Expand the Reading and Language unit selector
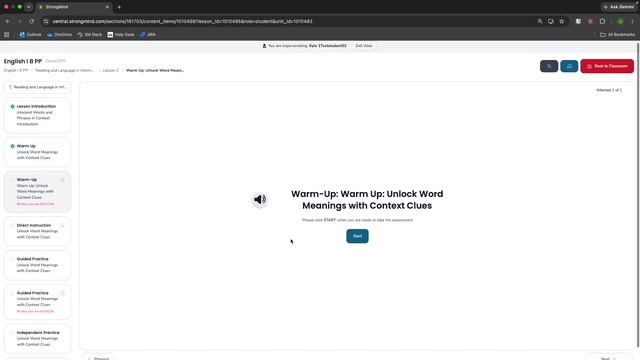 37,87
